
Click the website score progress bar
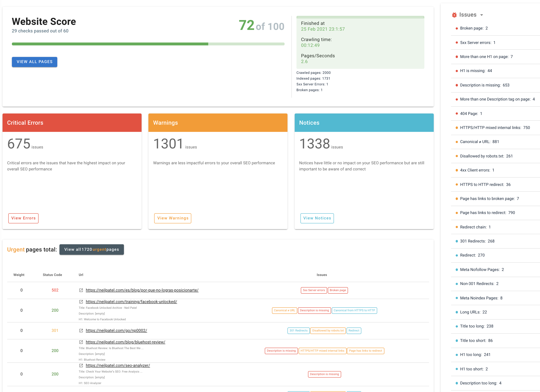pos(148,44)
